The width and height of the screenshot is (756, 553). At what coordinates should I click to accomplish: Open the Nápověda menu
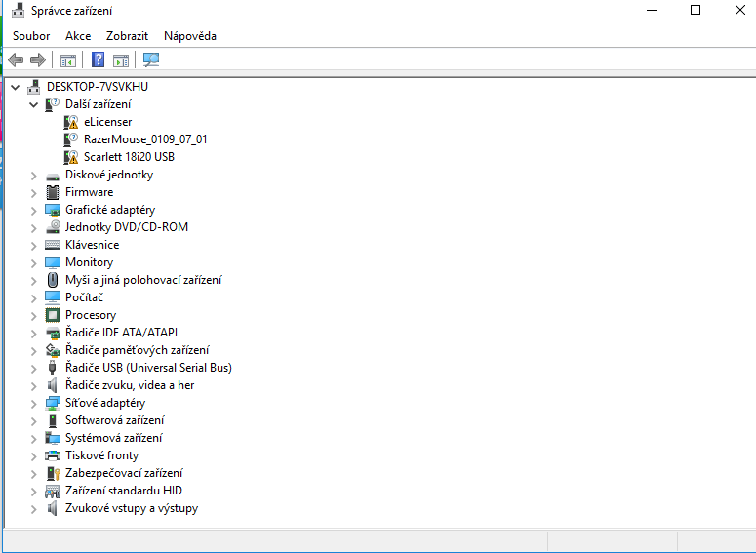pos(190,36)
